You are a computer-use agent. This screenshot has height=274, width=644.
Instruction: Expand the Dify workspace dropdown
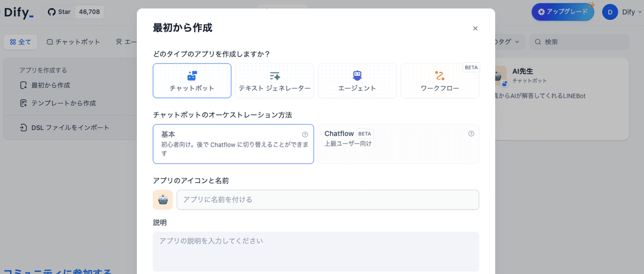click(x=631, y=12)
